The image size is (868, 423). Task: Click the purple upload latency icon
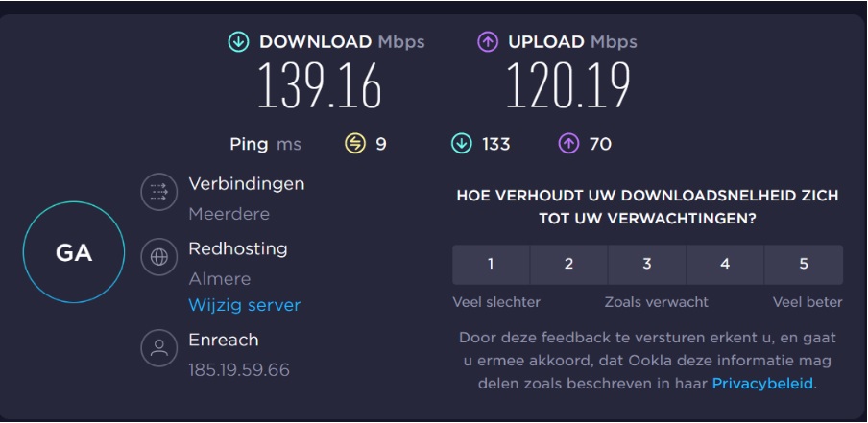point(568,144)
